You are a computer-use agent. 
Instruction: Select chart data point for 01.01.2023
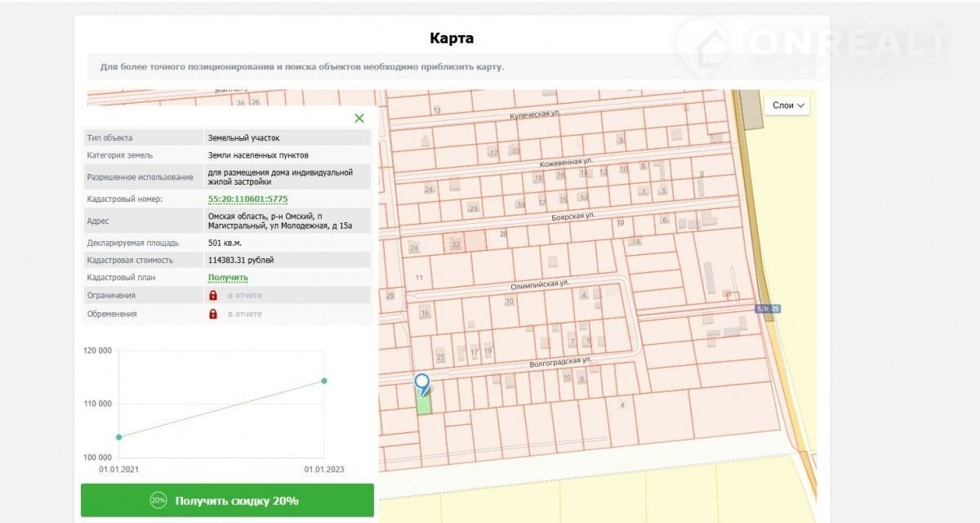click(324, 381)
